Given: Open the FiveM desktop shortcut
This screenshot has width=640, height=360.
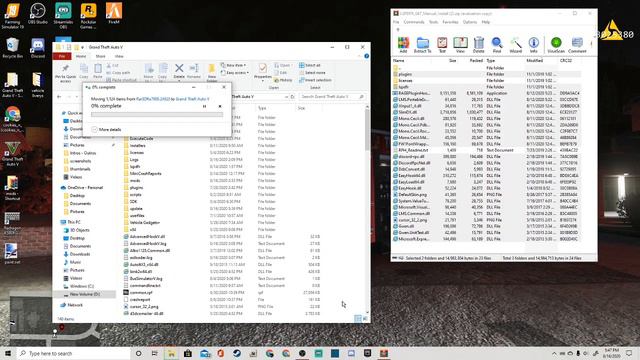Looking at the screenshot, I should (114, 13).
